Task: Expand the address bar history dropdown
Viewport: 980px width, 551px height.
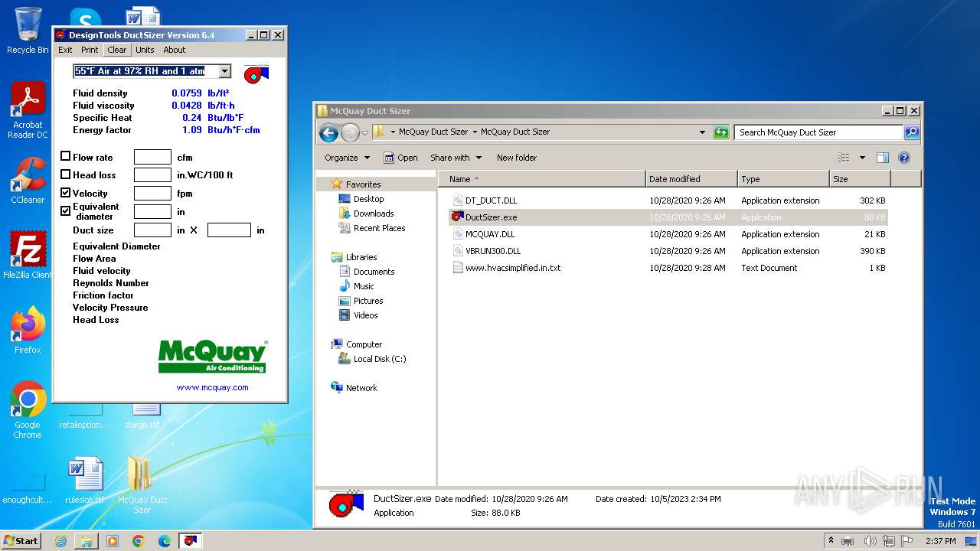Action: [x=702, y=132]
